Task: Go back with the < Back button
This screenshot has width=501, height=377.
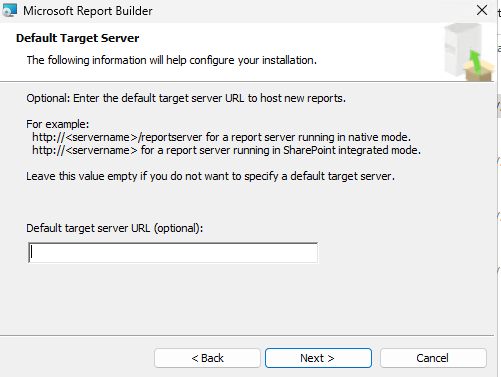Action: [x=207, y=358]
